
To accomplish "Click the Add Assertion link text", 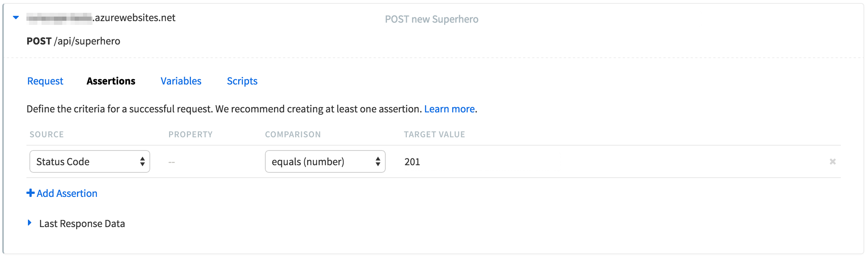I will (67, 193).
